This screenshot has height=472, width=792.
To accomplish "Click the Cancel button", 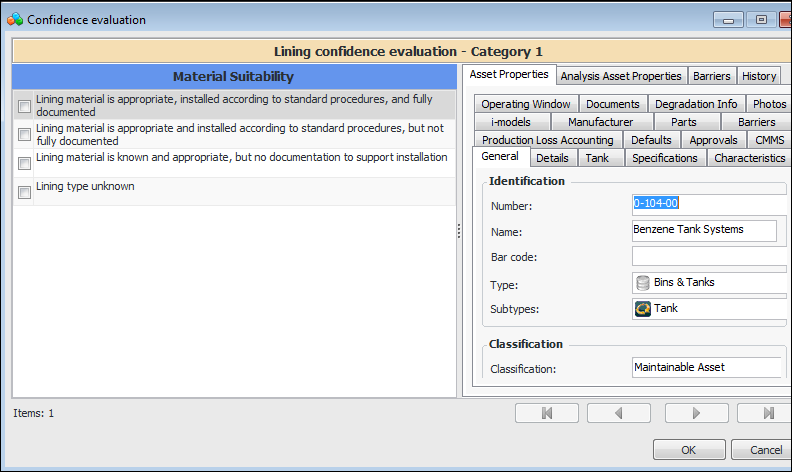I will pos(765,450).
